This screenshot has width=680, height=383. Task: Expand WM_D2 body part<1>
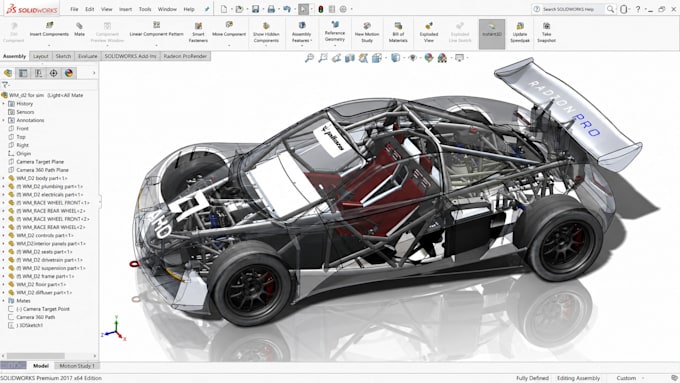pyautogui.click(x=4, y=178)
